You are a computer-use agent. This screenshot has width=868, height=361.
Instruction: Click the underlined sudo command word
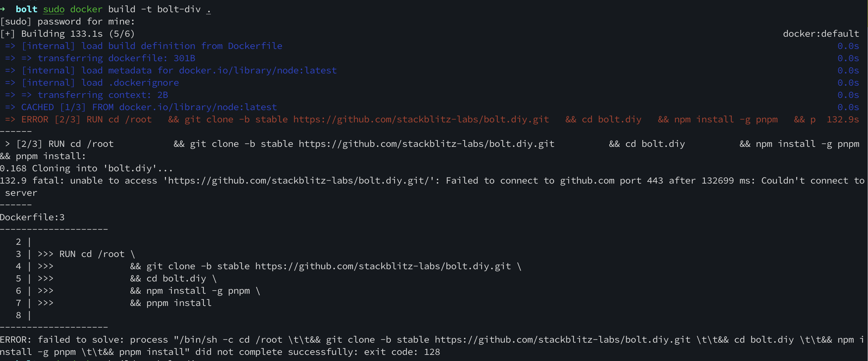(x=54, y=9)
